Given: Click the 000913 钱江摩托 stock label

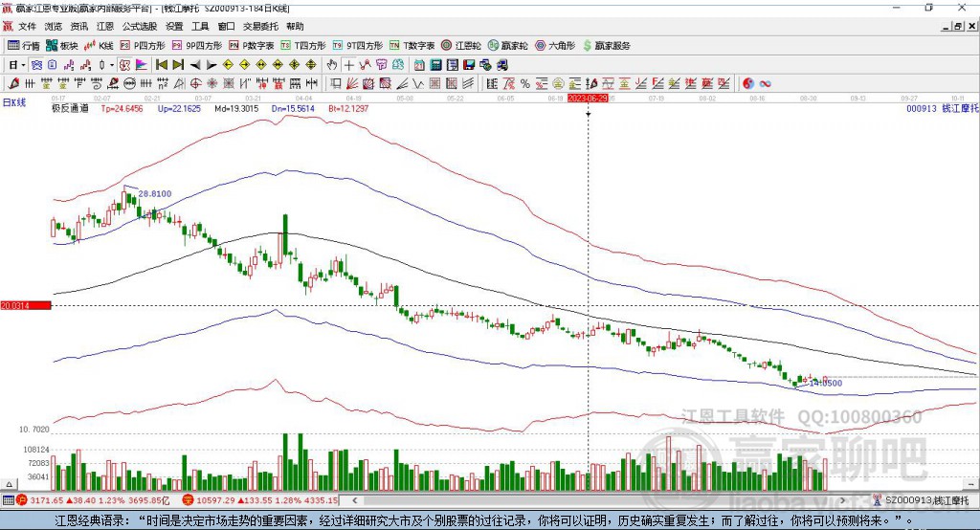Looking at the screenshot, I should click(x=943, y=108).
